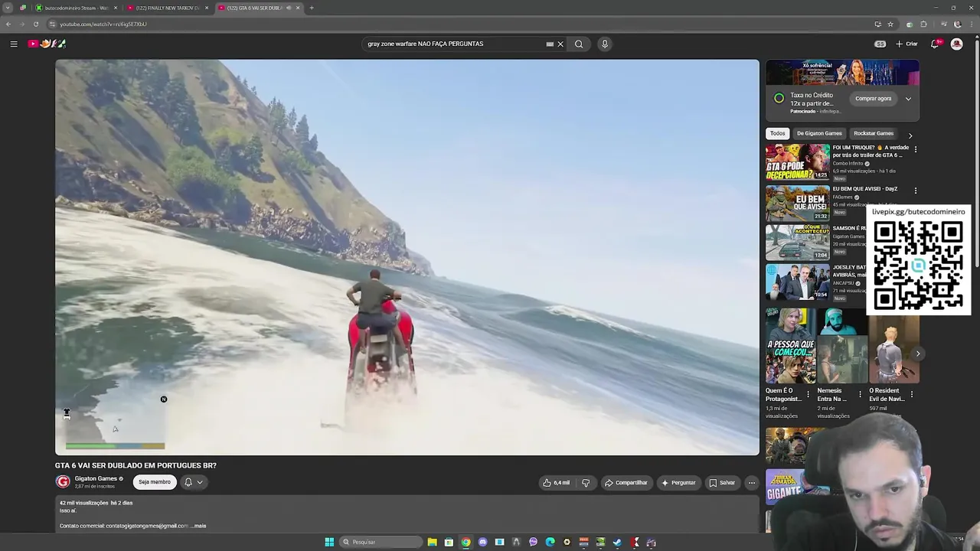Open Discord from the taskbar
The image size is (980, 551).
(x=482, y=542)
